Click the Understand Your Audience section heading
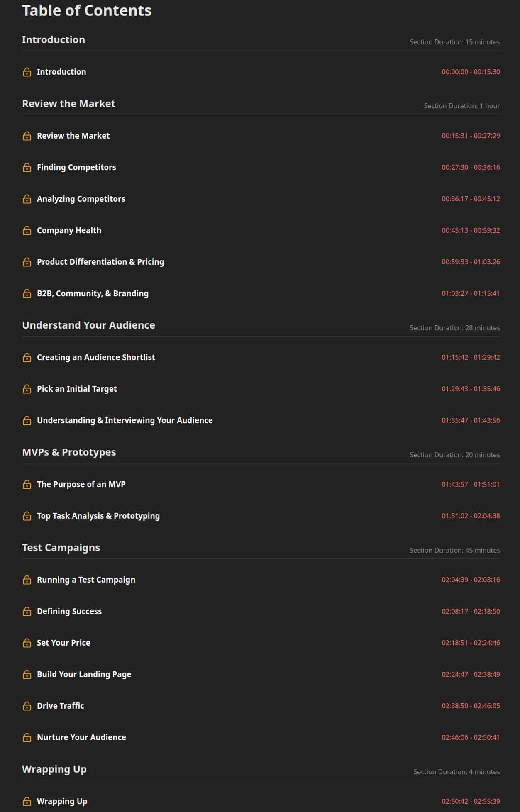Viewport: 520px width, 812px height. click(88, 325)
